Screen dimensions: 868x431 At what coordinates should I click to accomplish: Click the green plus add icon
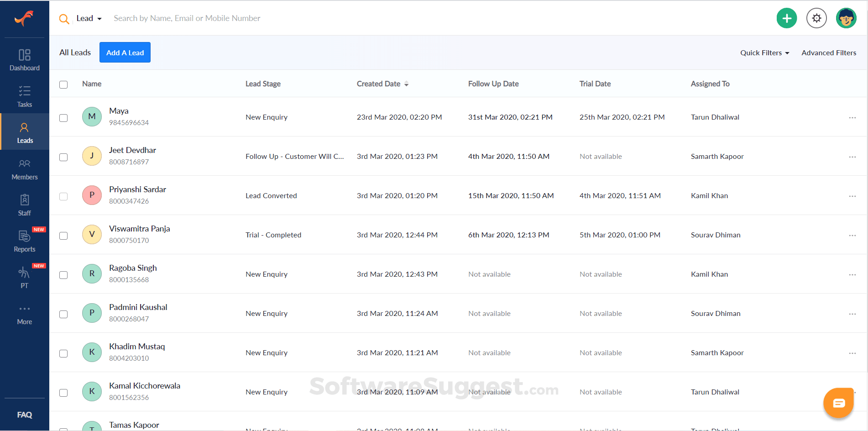pyautogui.click(x=786, y=18)
